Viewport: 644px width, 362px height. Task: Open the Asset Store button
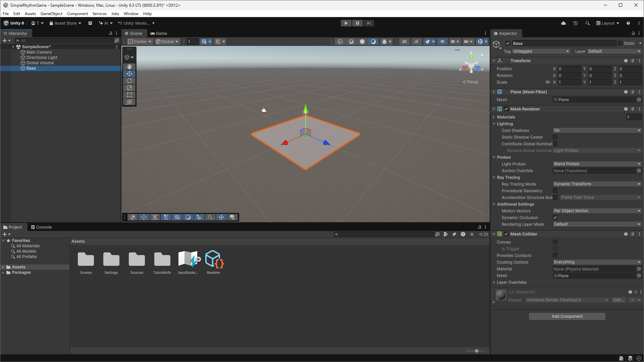point(65,23)
